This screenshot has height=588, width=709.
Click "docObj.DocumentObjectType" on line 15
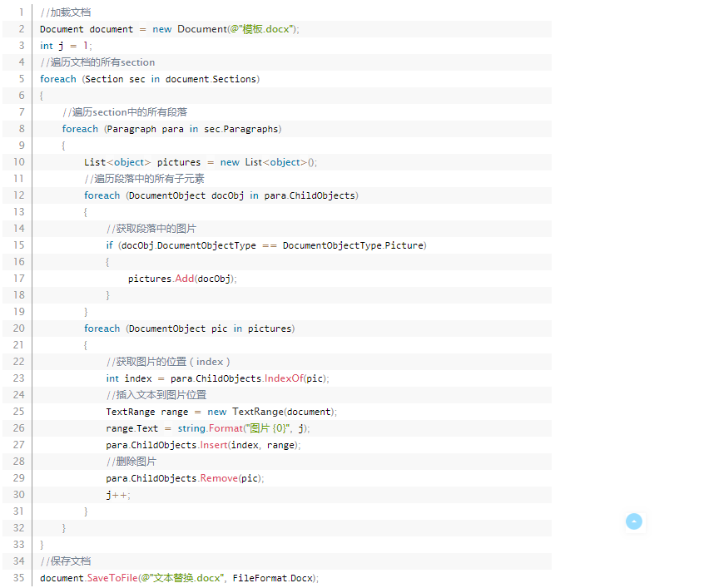point(189,245)
